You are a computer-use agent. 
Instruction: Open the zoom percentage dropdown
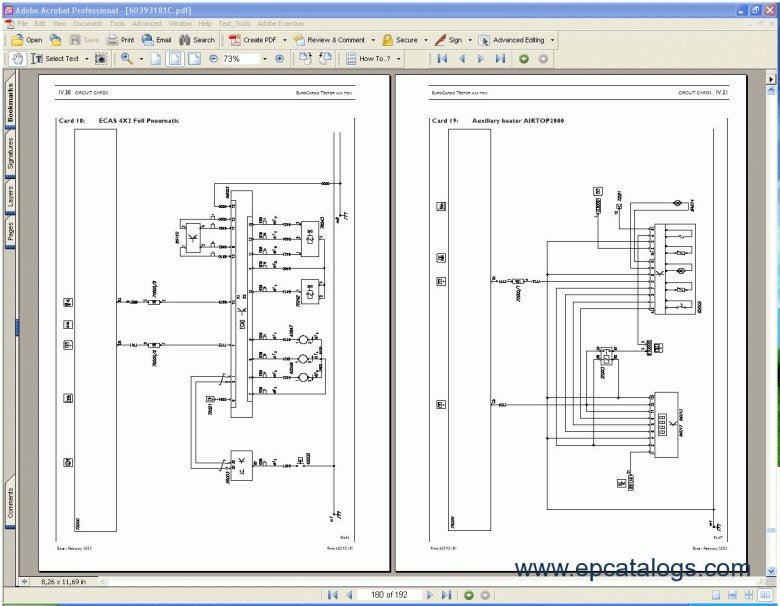click(x=265, y=58)
